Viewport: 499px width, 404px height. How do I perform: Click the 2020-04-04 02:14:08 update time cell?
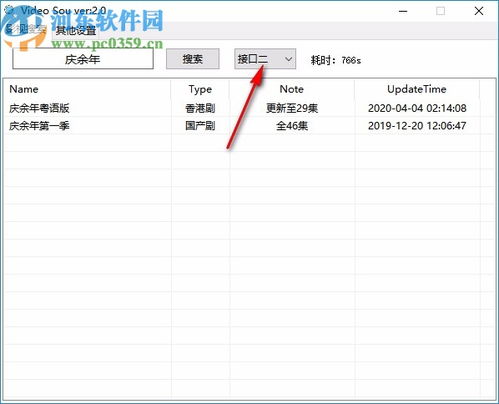[417, 108]
